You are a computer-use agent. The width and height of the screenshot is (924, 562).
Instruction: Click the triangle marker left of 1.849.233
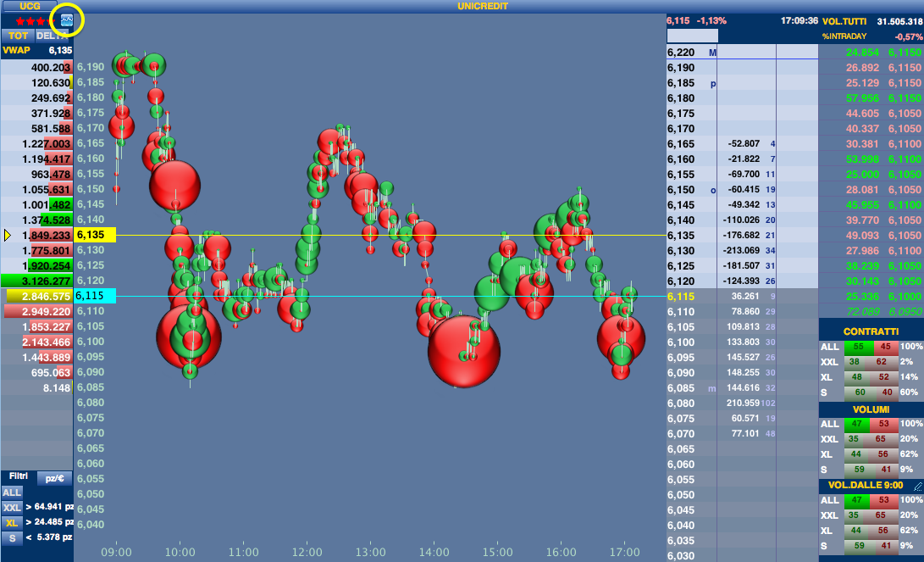[x=8, y=236]
